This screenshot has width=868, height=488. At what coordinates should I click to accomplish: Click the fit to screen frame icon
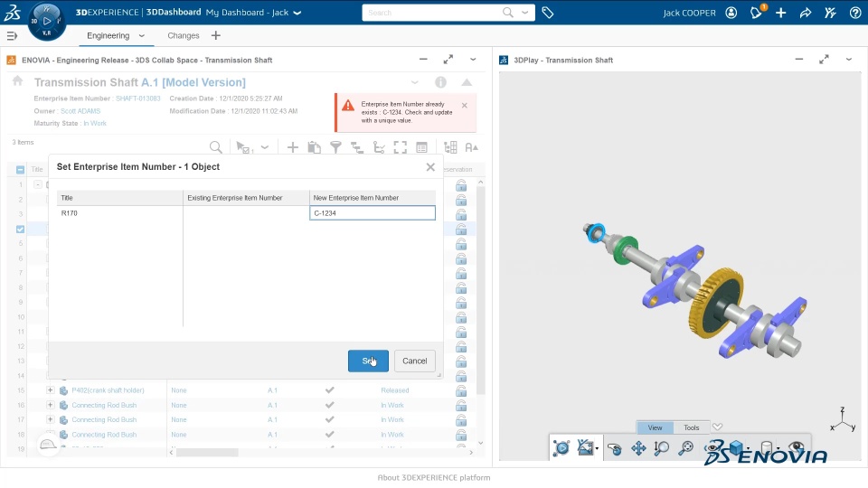401,147
